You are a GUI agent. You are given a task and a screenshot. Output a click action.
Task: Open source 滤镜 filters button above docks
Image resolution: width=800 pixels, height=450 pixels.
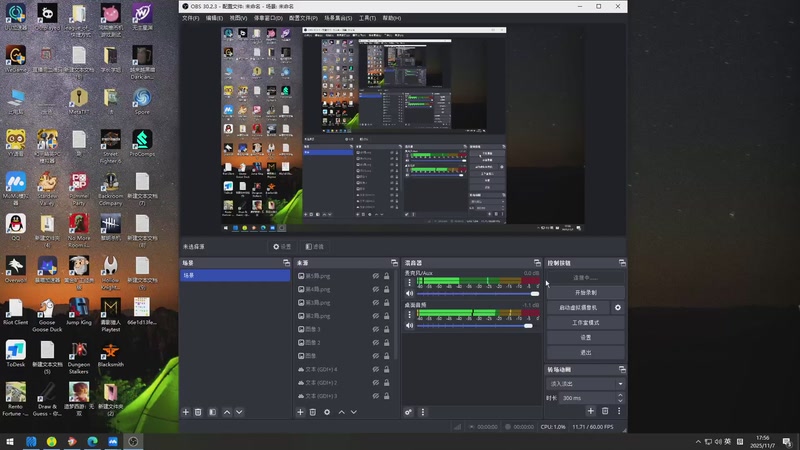pos(314,247)
